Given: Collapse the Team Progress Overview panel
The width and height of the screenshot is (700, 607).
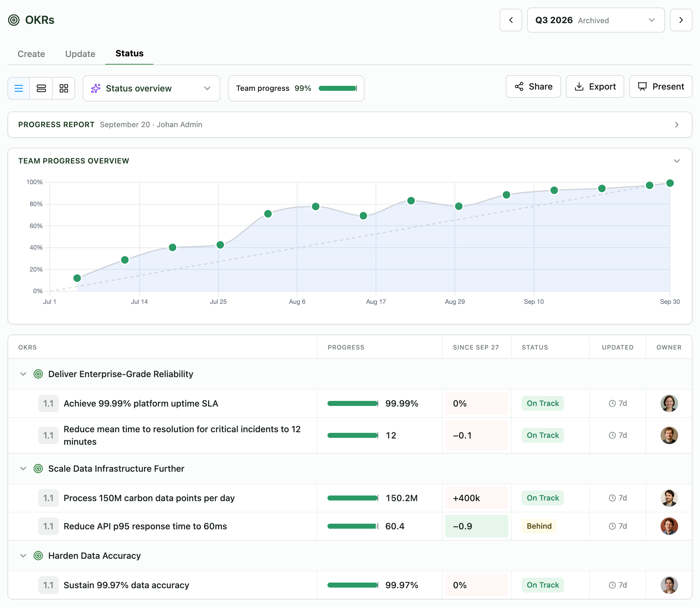Looking at the screenshot, I should pyautogui.click(x=676, y=161).
